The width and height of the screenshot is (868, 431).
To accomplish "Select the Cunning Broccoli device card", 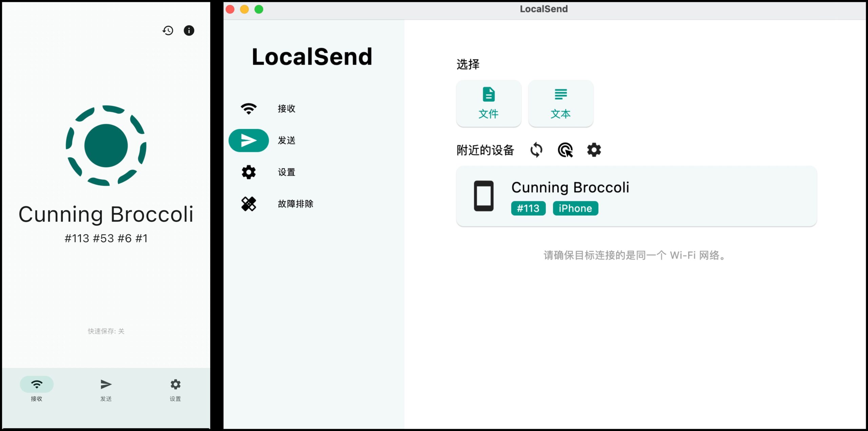I will (636, 196).
